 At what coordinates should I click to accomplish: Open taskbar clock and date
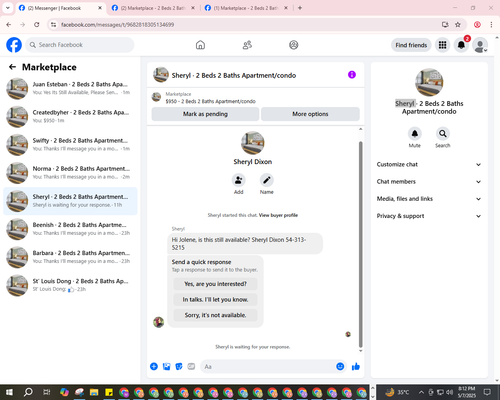(466, 392)
